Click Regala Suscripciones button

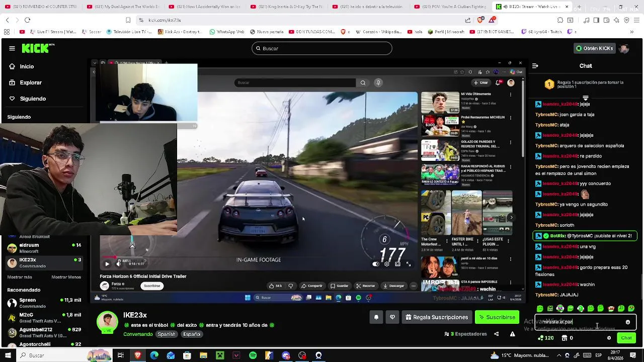click(437, 317)
